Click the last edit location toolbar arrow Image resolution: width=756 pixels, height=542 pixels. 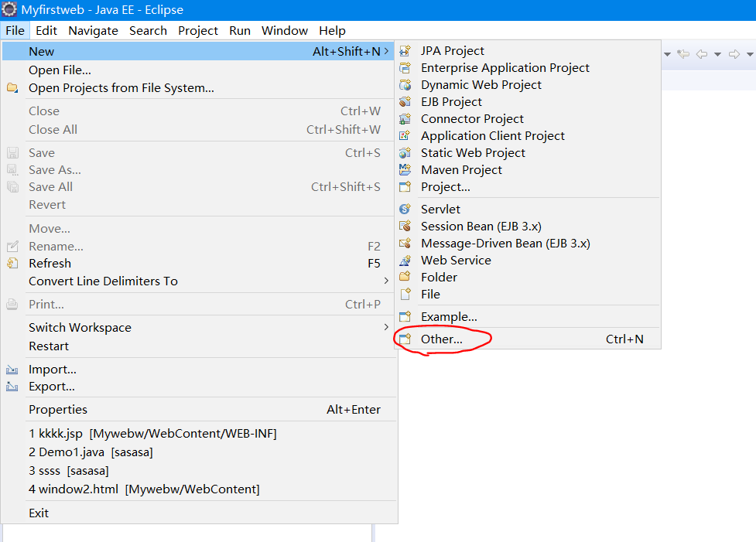pyautogui.click(x=683, y=54)
